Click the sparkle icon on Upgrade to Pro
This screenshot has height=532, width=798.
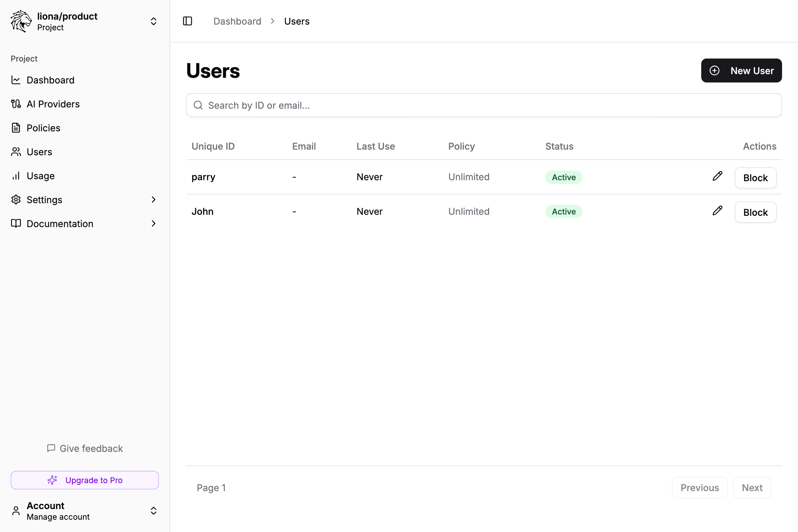(x=52, y=480)
